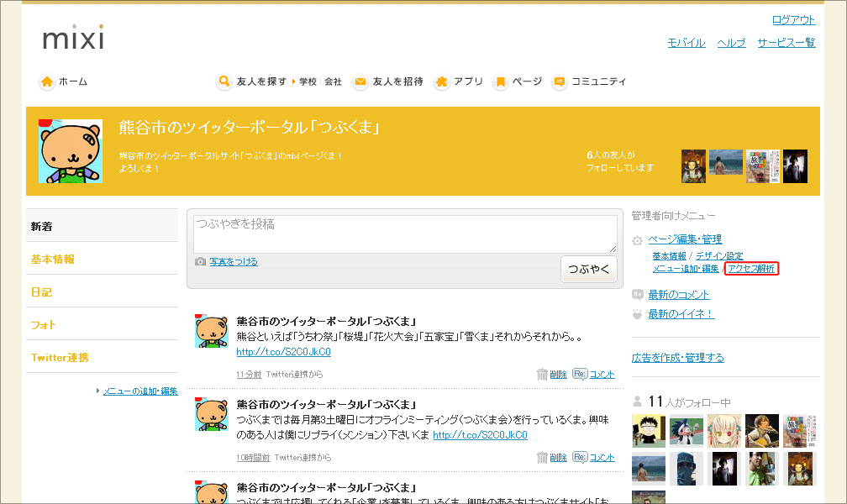Click the envelope icon for 友人を招待

click(360, 81)
